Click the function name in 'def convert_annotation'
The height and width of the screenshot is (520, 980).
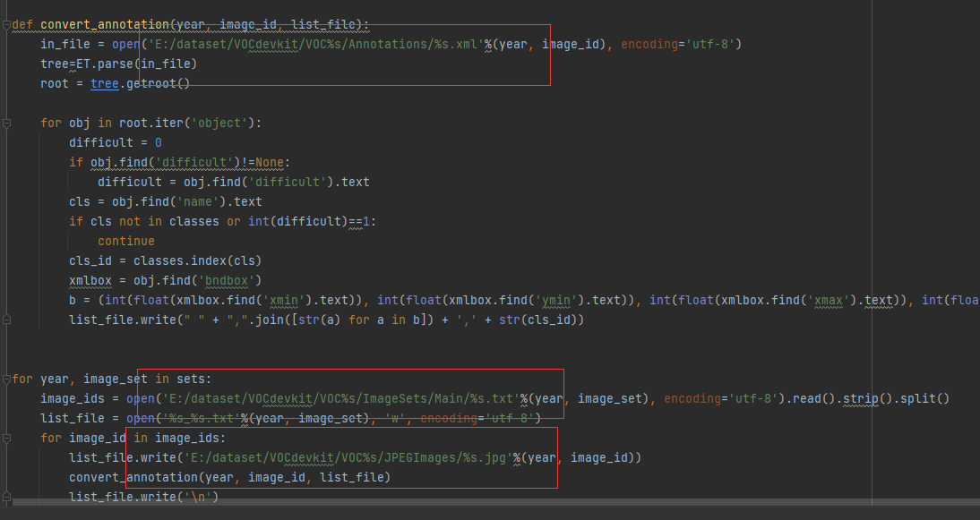(x=105, y=25)
